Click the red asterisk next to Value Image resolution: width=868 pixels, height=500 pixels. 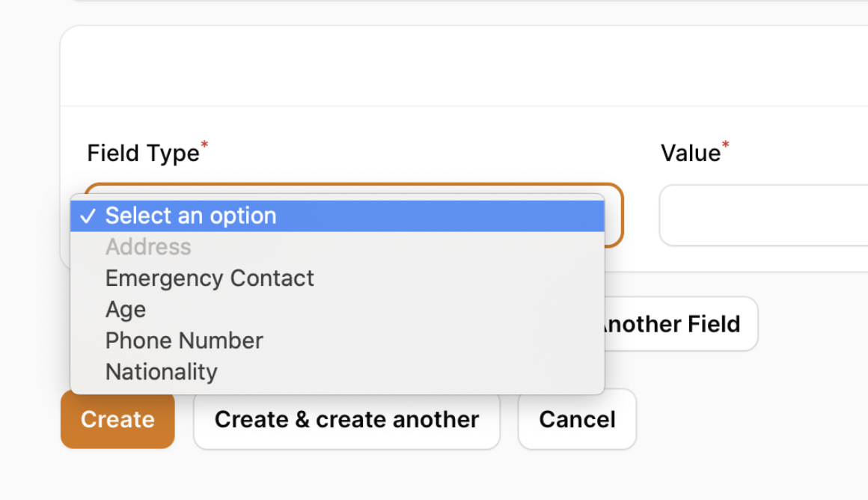725,144
